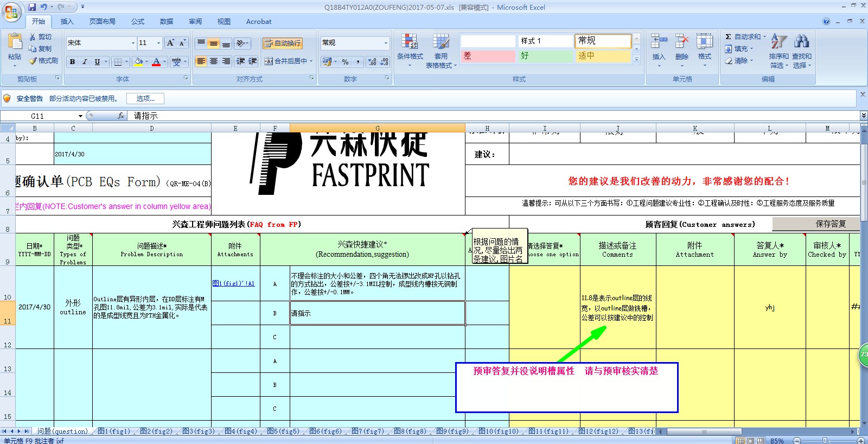Toggle Underline formatting
This screenshot has width=868, height=444.
click(x=97, y=62)
